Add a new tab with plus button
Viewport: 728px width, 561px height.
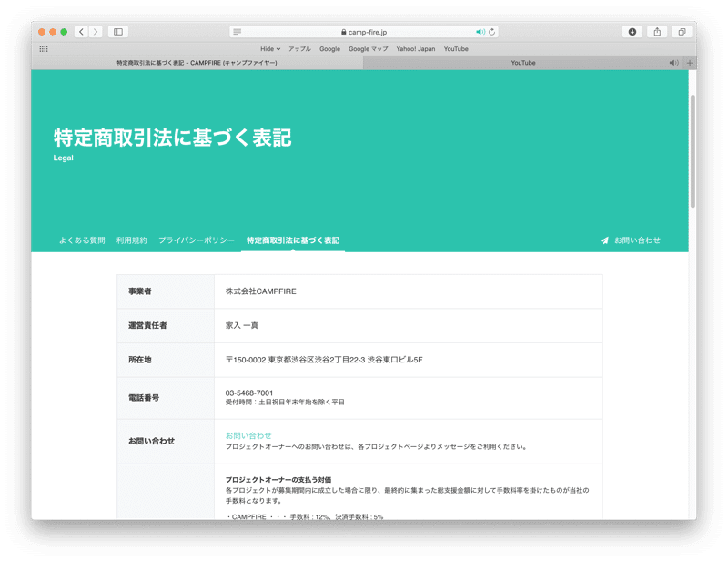coord(690,63)
